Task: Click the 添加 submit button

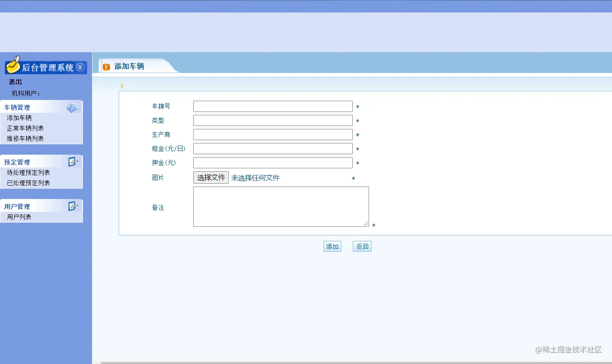Action: 332,246
